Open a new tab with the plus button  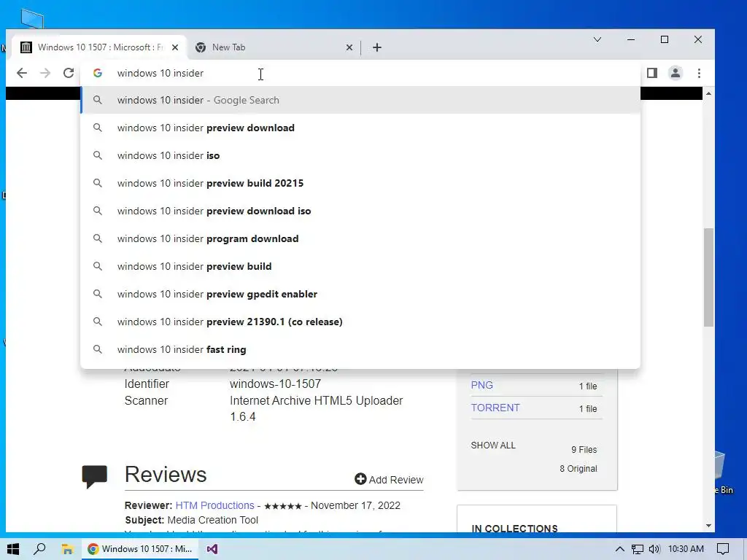[377, 47]
